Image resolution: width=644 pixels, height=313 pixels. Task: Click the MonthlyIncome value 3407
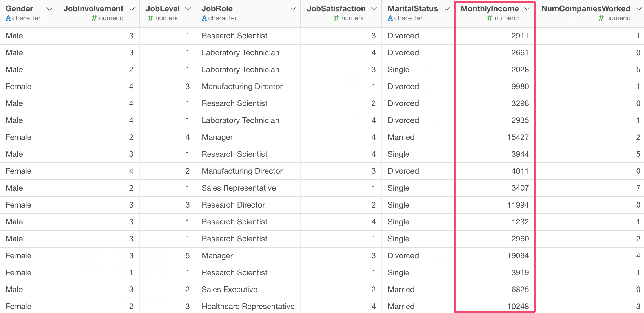coord(520,188)
